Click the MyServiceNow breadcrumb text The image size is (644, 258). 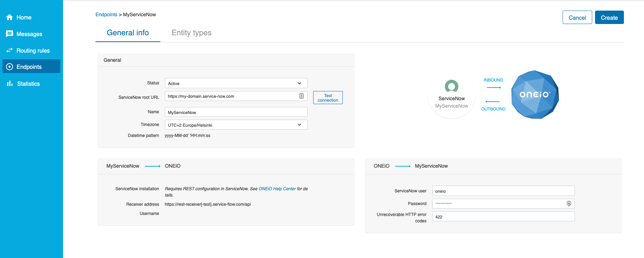click(x=140, y=14)
